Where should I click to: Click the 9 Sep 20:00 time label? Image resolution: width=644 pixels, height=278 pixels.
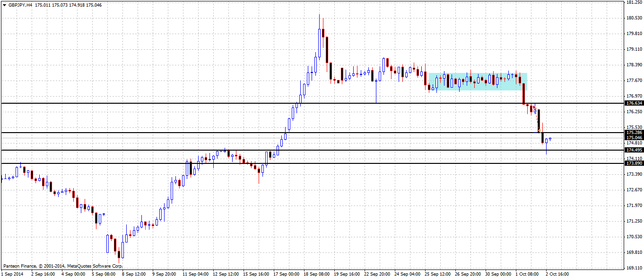(164, 274)
